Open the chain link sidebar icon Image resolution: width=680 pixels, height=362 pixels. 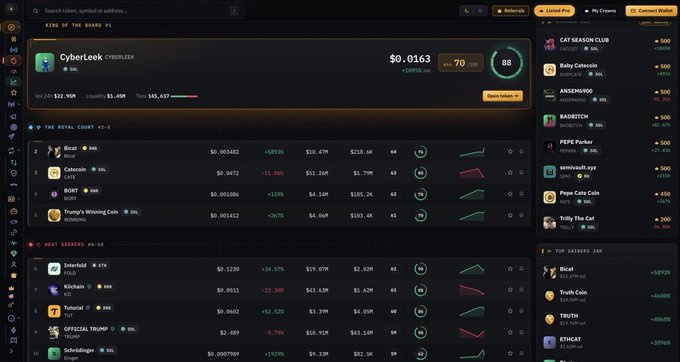(x=13, y=232)
